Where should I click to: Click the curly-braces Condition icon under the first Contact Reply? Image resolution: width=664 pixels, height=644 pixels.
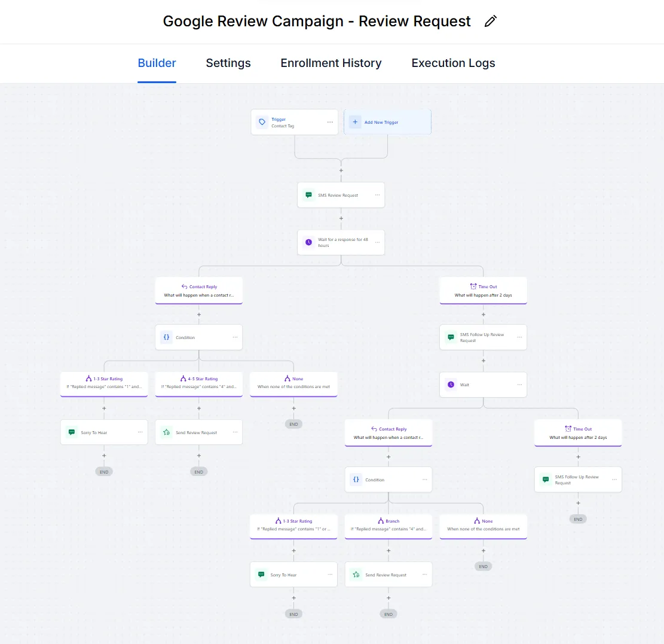coord(166,337)
